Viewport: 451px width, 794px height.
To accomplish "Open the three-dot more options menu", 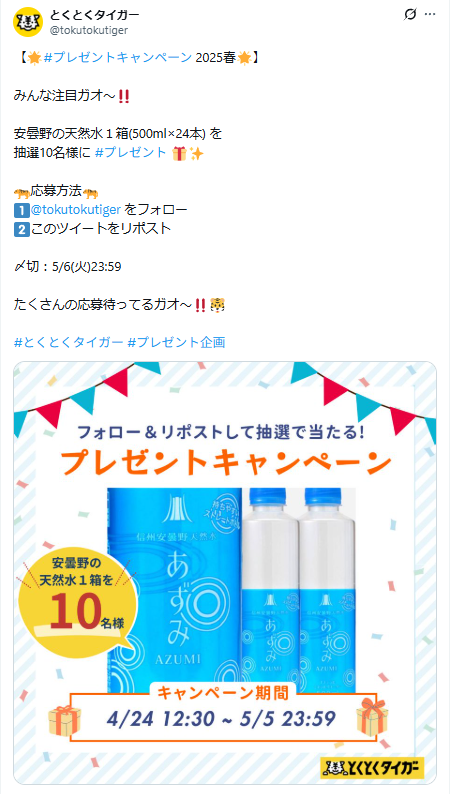I will 430,14.
